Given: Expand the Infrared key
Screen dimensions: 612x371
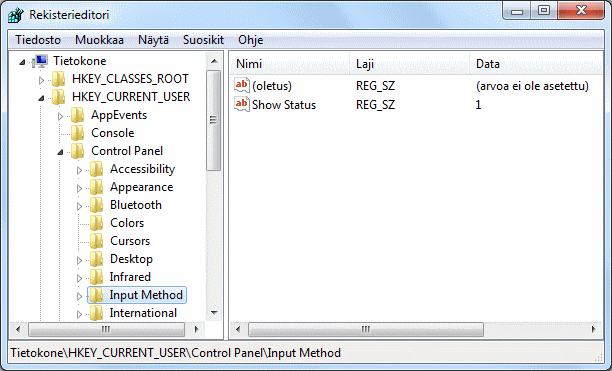Looking at the screenshot, I should point(79,278).
